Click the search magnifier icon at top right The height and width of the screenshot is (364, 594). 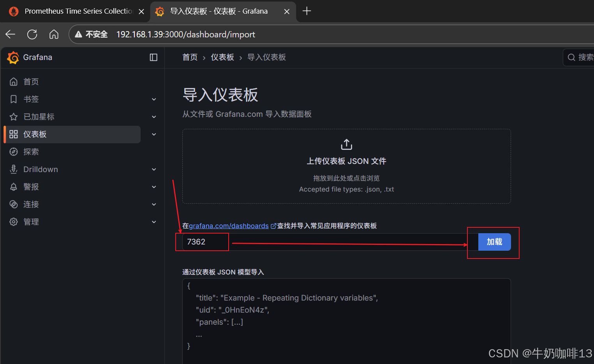pos(571,58)
